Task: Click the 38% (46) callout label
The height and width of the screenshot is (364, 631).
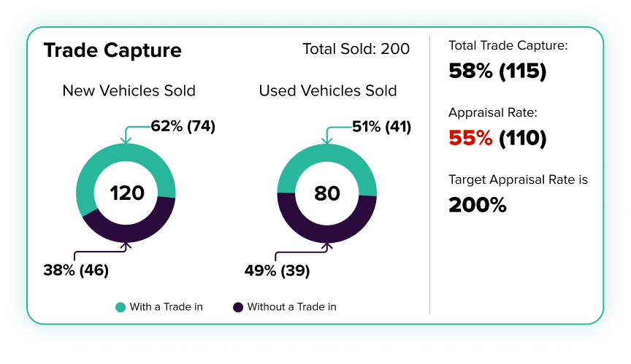Action: pos(76,270)
